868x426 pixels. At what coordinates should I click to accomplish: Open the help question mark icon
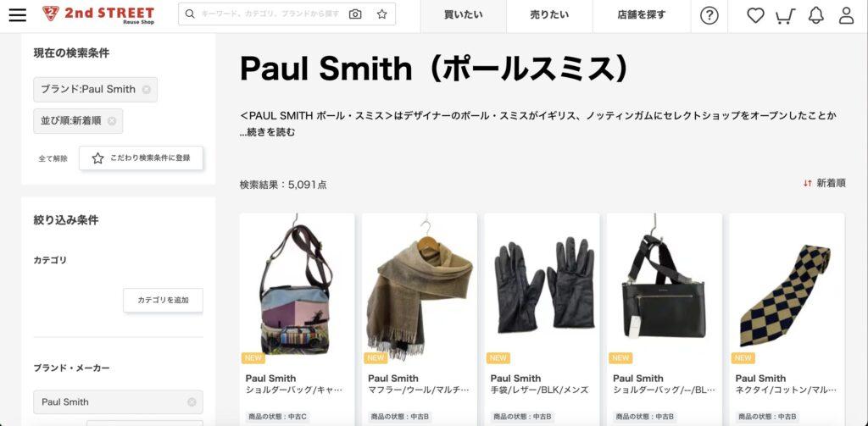coord(709,15)
